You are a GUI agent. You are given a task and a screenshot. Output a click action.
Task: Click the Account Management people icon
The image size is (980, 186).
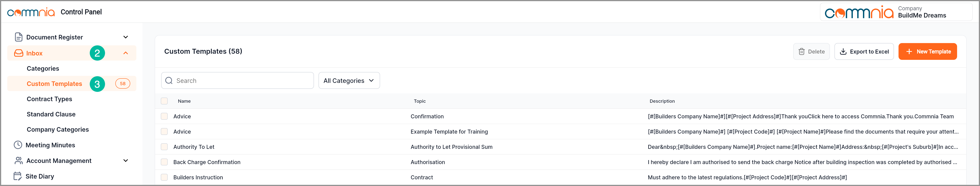click(18, 161)
